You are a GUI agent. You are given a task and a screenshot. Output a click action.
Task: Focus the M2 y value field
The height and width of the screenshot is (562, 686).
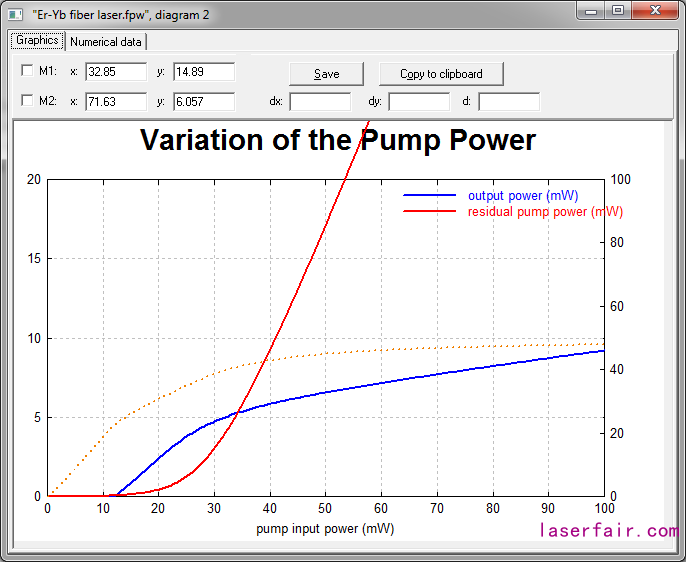(x=204, y=102)
